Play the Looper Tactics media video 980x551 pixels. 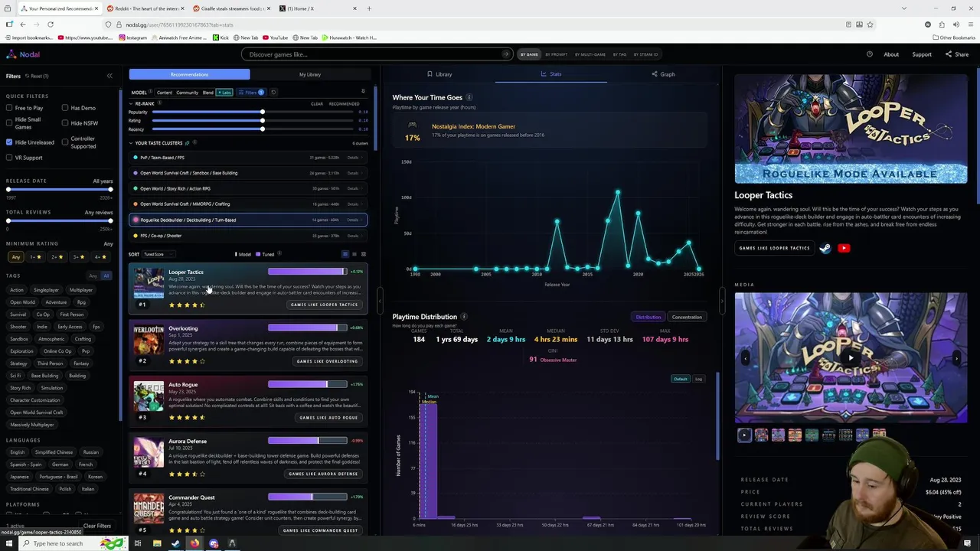click(851, 357)
